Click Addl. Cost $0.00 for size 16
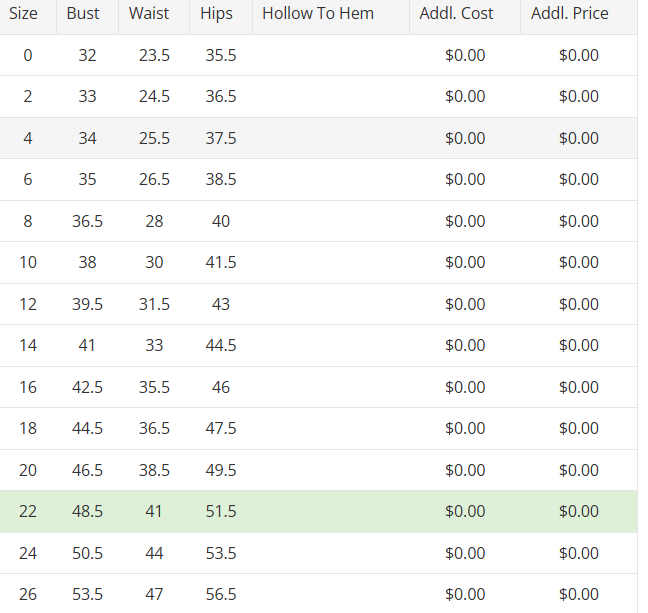The width and height of the screenshot is (648, 613). pyautogui.click(x=465, y=388)
